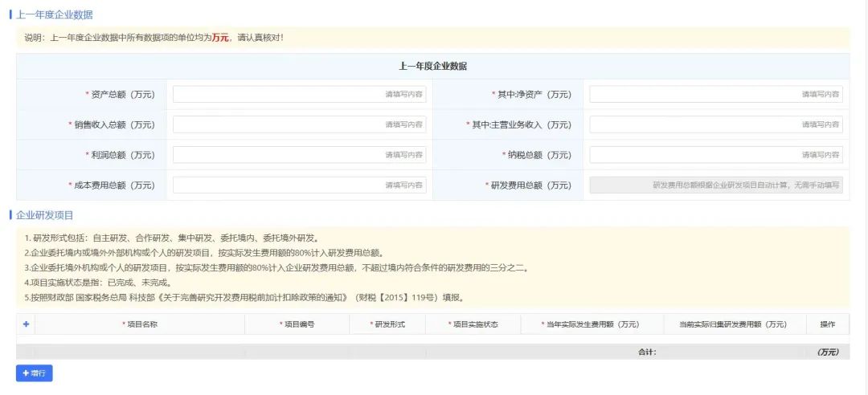This screenshot has width=868, height=395.
Task: Click into 其中:主营业务收入 input field
Action: (715, 124)
